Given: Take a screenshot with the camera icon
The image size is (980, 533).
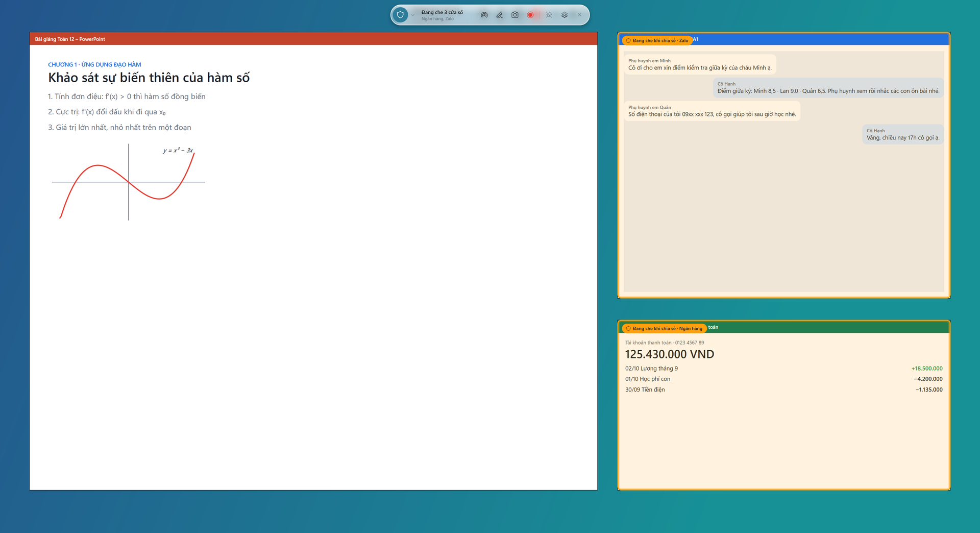Looking at the screenshot, I should pyautogui.click(x=515, y=15).
